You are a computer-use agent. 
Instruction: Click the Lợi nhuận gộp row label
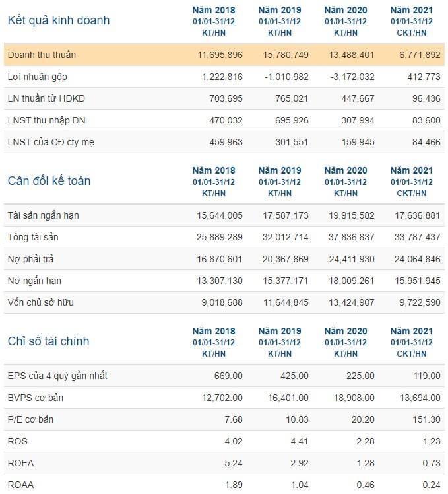[37, 77]
